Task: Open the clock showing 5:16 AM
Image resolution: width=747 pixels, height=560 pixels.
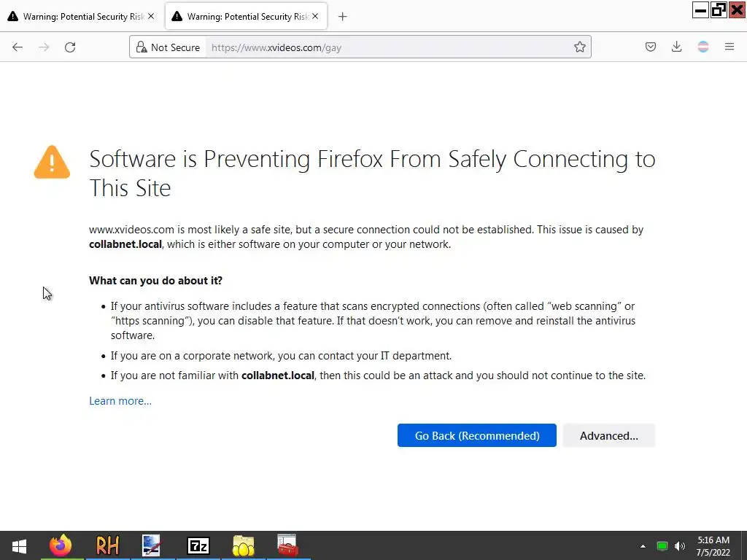Action: (713, 546)
